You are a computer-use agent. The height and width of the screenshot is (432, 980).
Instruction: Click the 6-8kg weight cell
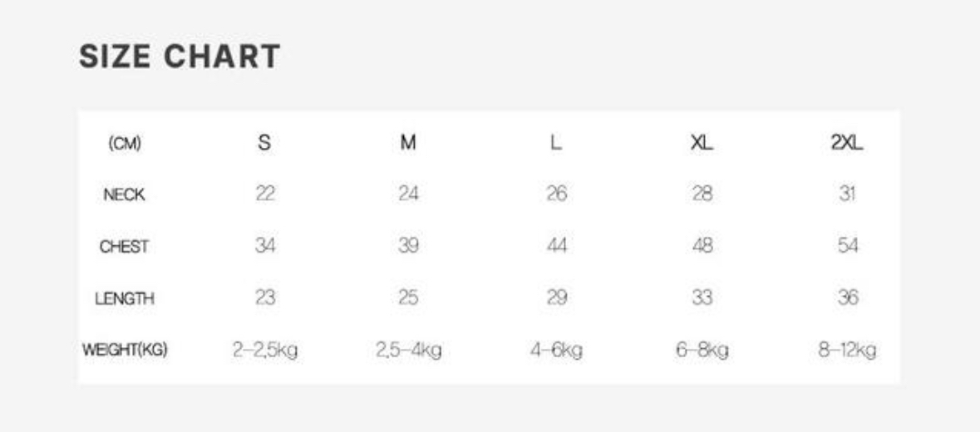coord(702,351)
